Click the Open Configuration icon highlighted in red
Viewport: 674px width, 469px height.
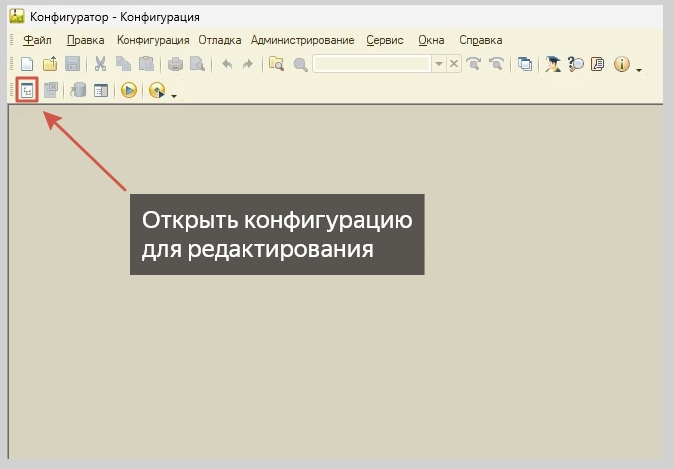click(28, 90)
